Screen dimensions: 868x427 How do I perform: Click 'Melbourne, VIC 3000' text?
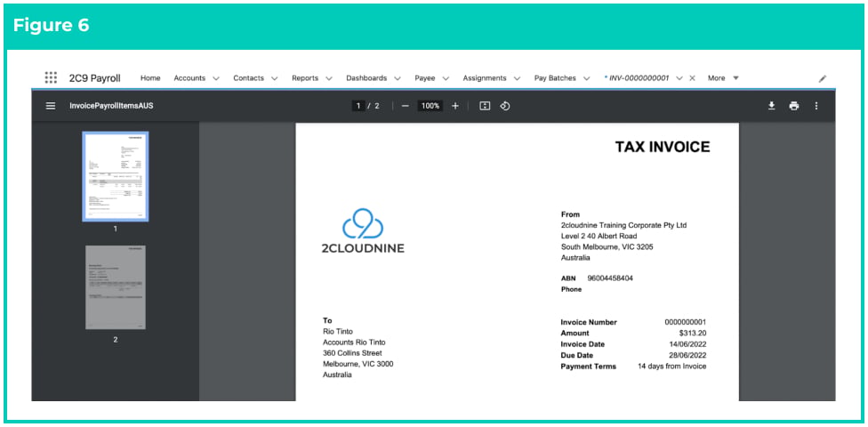[x=358, y=364]
